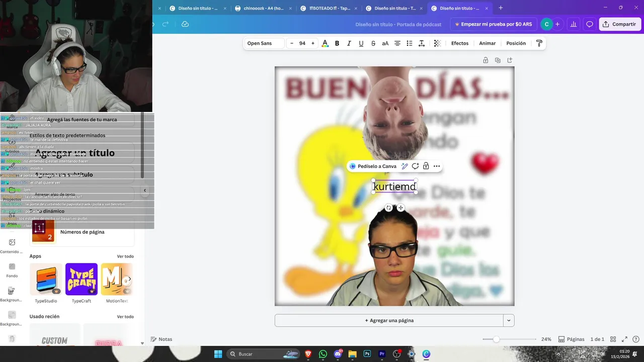The image size is (644, 362).
Task: Toggle bold formatting
Action: coord(337,43)
